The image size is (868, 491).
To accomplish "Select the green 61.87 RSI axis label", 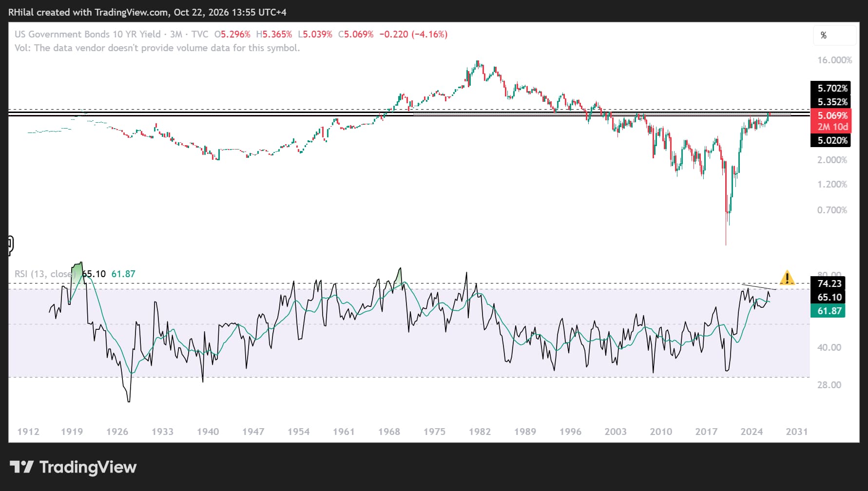I will tap(829, 311).
